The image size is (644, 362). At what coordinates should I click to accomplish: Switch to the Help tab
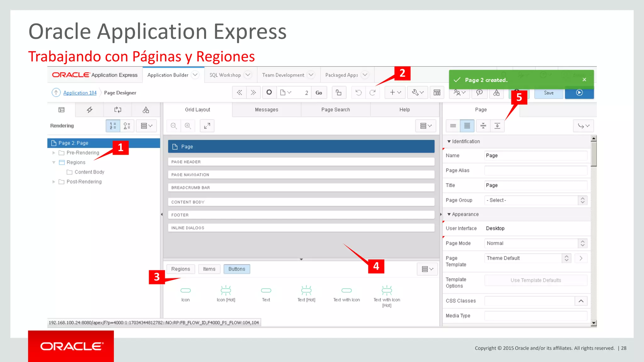(x=405, y=110)
